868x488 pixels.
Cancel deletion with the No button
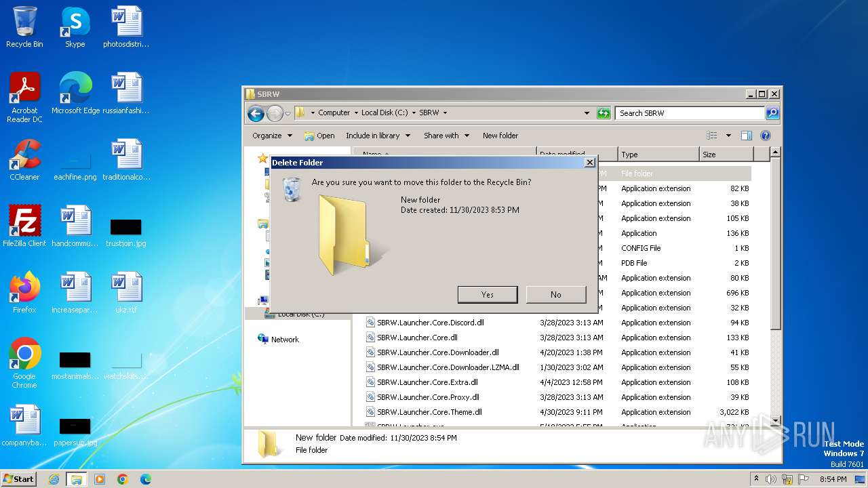(x=556, y=294)
